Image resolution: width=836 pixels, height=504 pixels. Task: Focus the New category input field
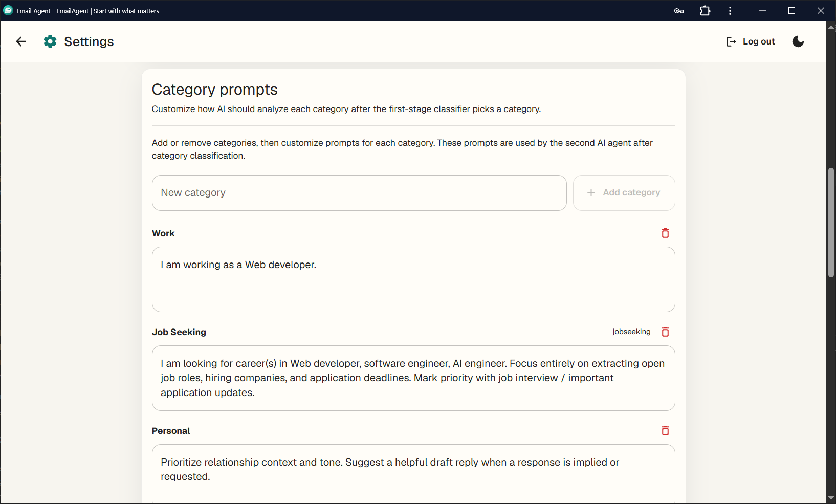coord(359,193)
